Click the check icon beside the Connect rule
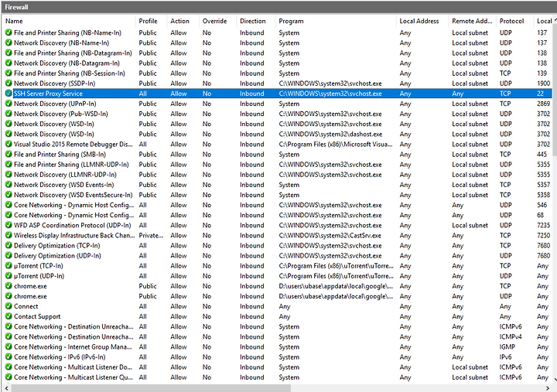Screen dimensions: 557x392 click(9, 306)
